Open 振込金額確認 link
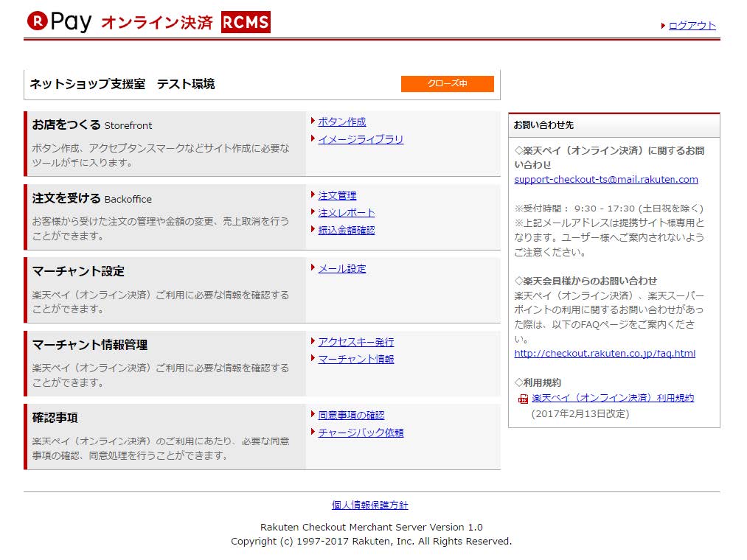The image size is (747, 560). click(347, 231)
